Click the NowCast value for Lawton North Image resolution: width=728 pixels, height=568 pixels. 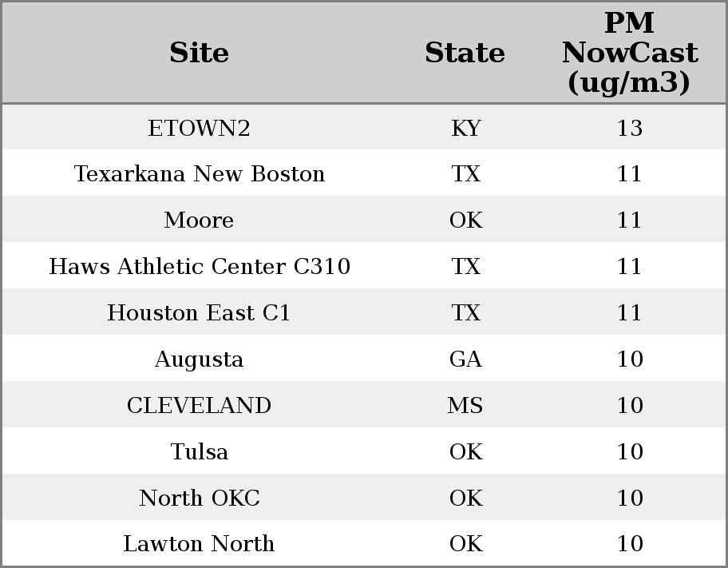click(x=630, y=543)
